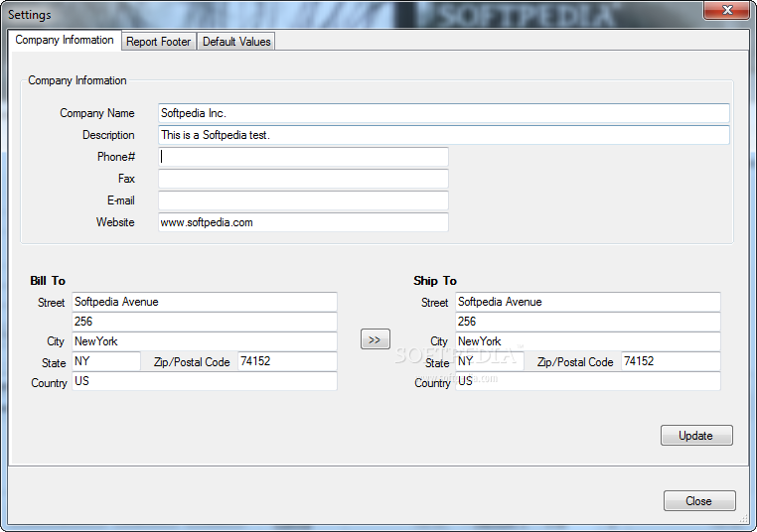The image size is (757, 532).
Task: Click the E-mail text box
Action: click(303, 200)
